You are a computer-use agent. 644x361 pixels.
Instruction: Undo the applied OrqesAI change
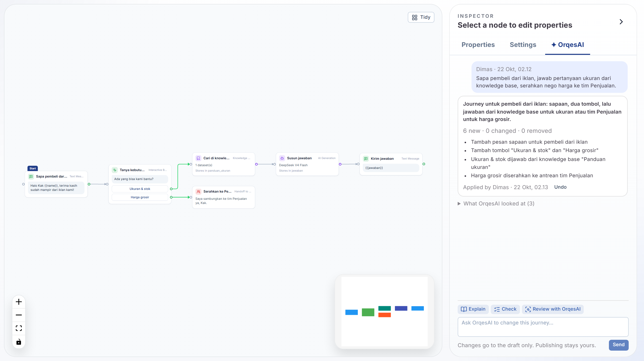[560, 187]
